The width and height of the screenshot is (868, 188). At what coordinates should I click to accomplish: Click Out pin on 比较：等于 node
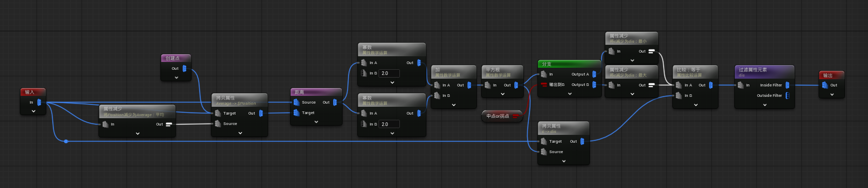711,85
